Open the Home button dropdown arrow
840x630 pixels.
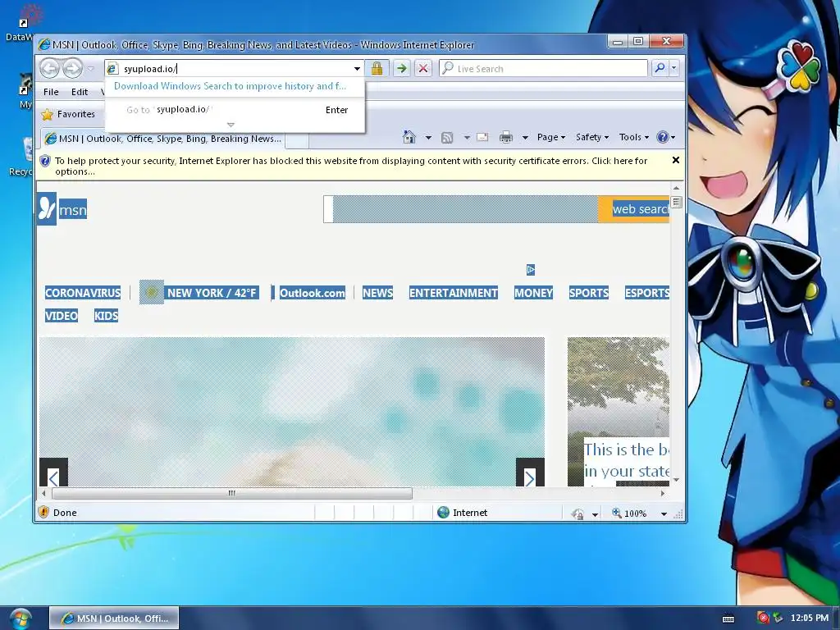[x=428, y=138]
